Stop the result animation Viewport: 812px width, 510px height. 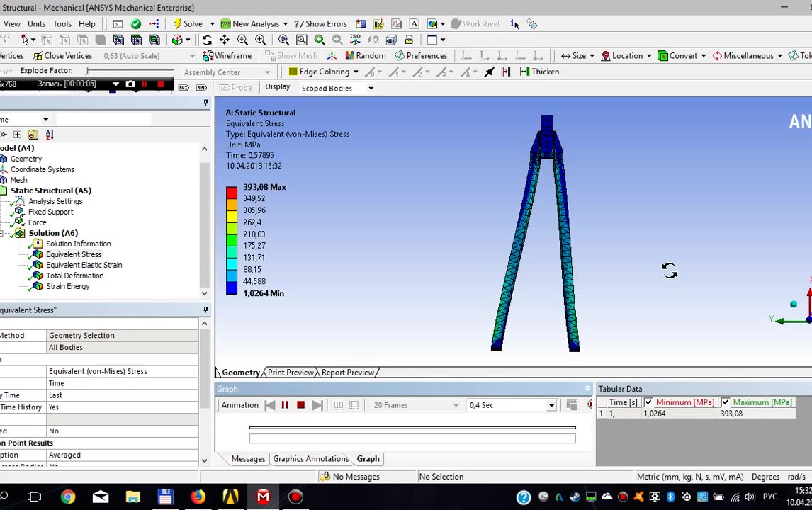pos(300,405)
